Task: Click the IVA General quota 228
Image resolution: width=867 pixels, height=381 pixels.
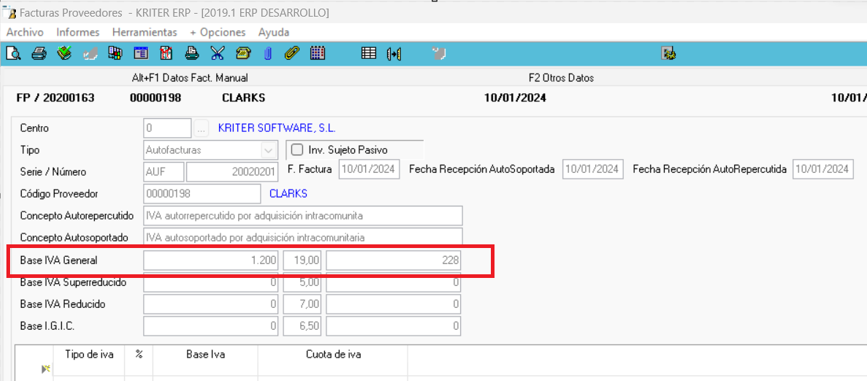Action: (x=393, y=260)
